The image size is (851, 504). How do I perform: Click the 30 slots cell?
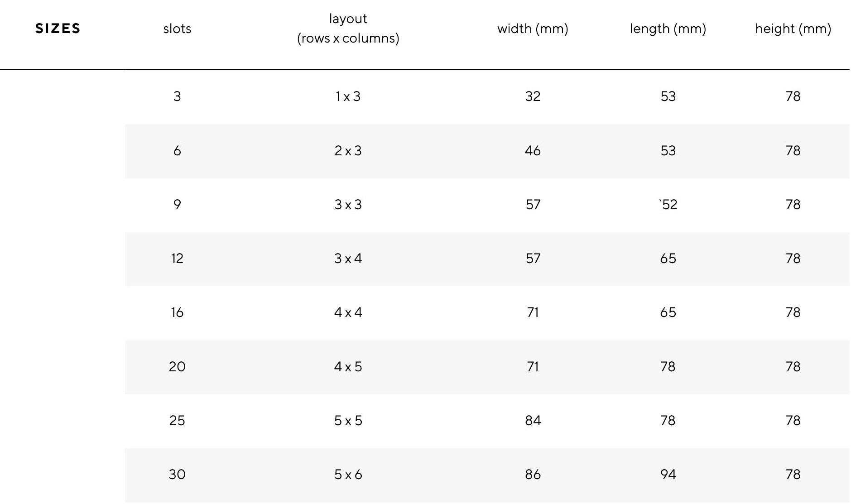click(177, 475)
